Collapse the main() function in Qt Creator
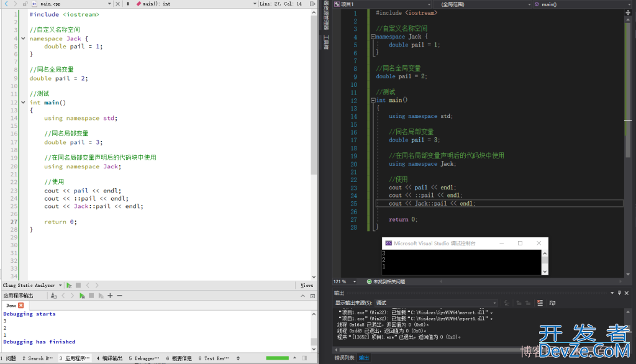636x364 pixels. pos(23,102)
